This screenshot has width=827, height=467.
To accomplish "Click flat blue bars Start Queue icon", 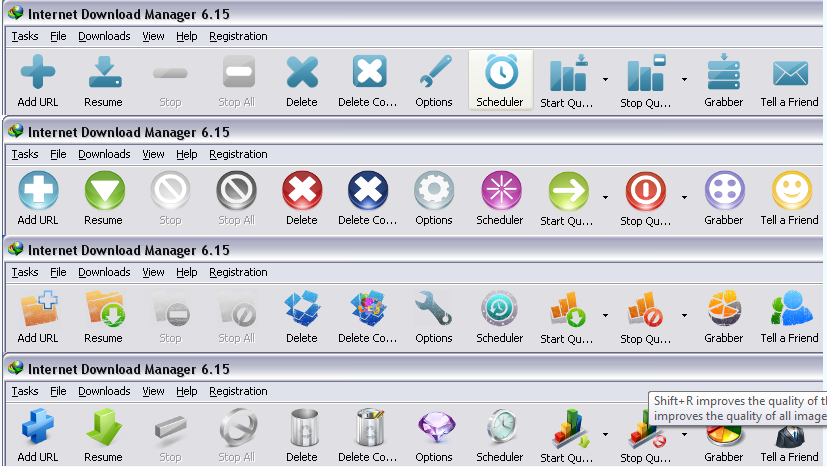I will pyautogui.click(x=568, y=73).
